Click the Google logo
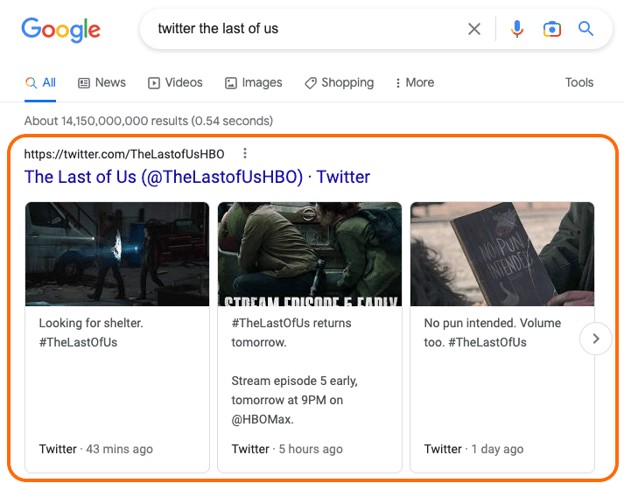 [x=61, y=30]
